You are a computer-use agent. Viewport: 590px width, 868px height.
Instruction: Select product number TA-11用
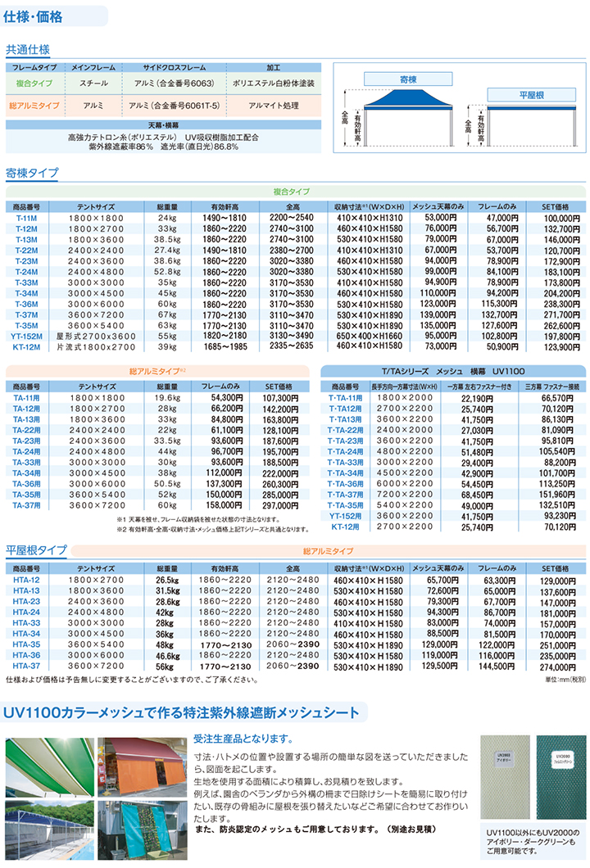click(26, 398)
